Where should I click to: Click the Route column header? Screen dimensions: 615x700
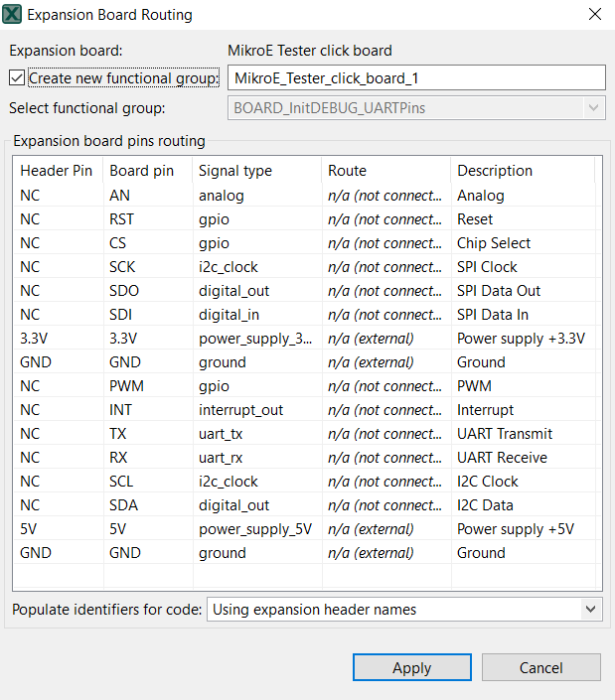point(348,171)
